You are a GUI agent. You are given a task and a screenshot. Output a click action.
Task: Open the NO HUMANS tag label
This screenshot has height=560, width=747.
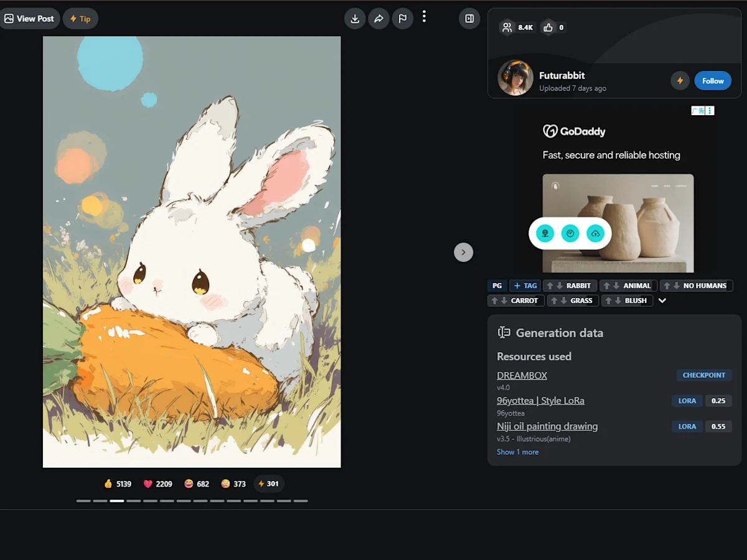click(x=705, y=286)
